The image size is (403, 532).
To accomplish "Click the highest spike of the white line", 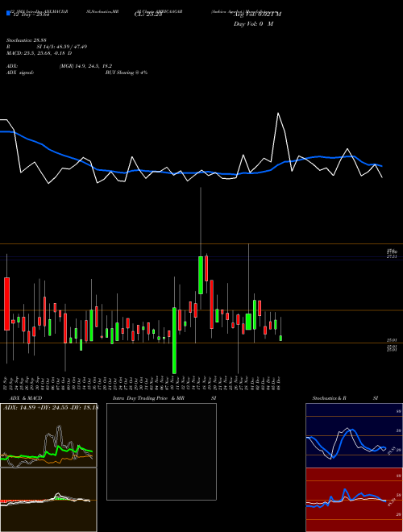I will (278, 113).
